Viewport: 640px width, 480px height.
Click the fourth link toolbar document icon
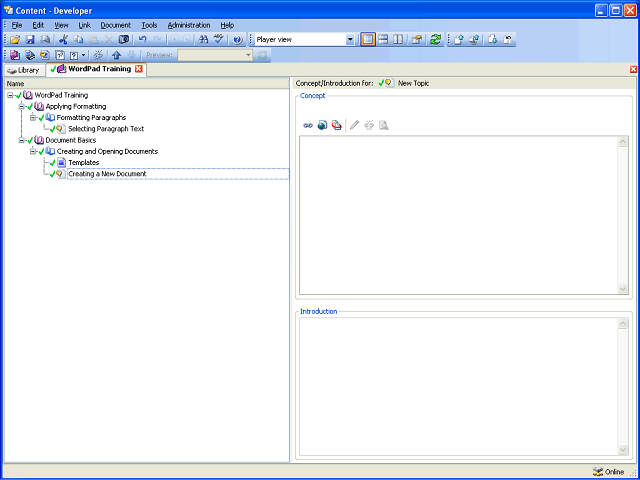(60, 55)
